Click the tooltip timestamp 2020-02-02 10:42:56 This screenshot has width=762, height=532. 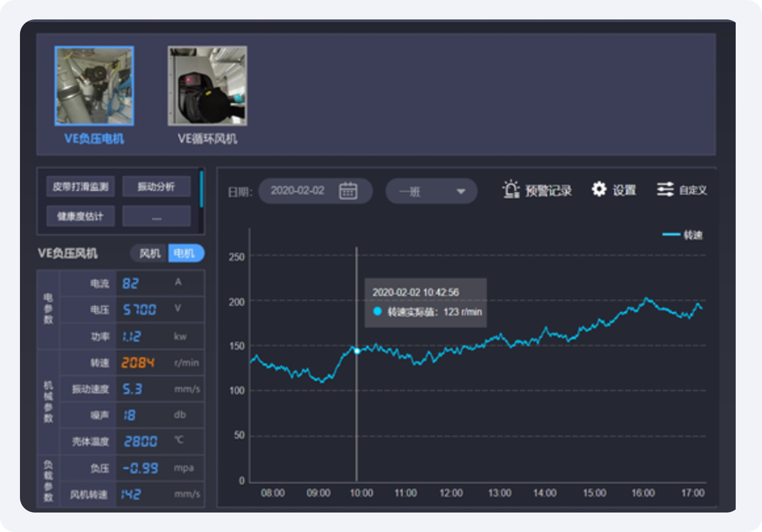click(415, 292)
